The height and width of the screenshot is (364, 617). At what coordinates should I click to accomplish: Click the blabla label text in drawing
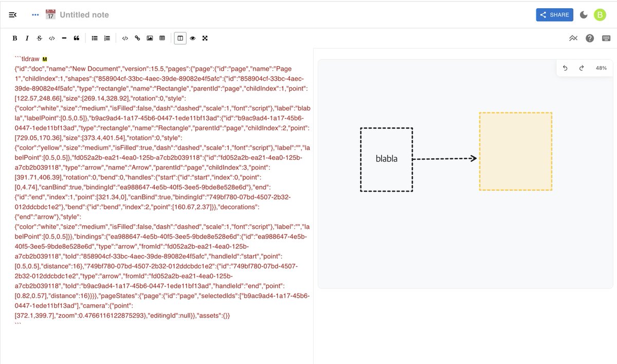387,159
